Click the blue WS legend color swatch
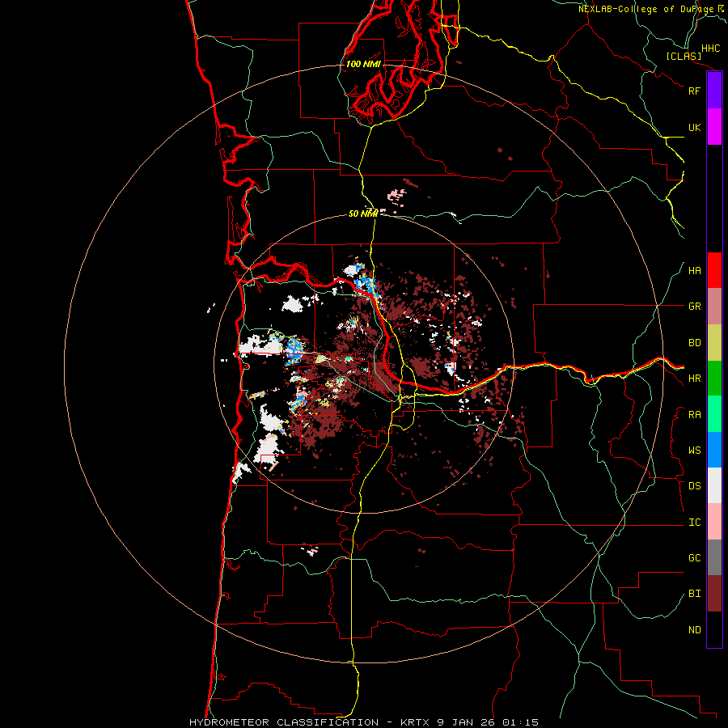This screenshot has height=728, width=728. 714,450
